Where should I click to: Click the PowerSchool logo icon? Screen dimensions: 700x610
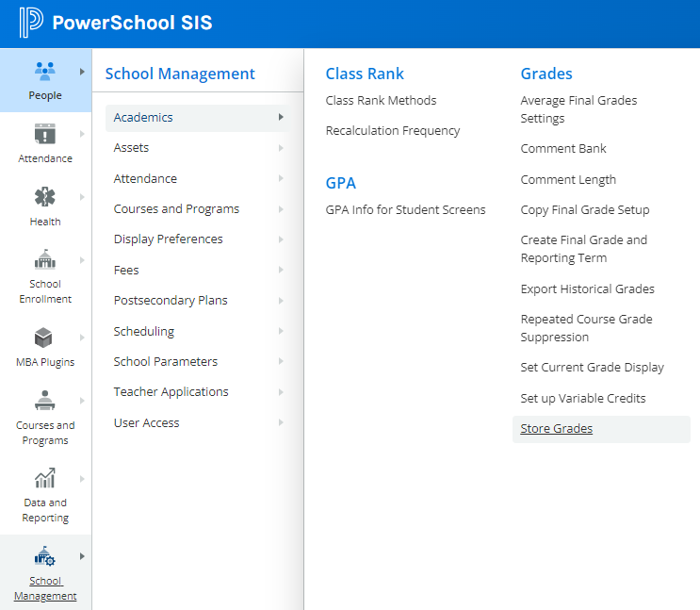[x=31, y=23]
